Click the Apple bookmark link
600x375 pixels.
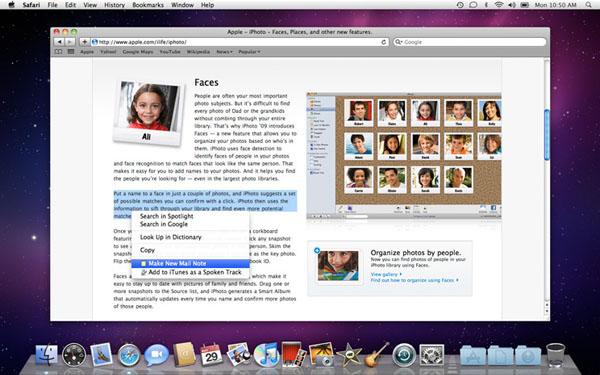(x=87, y=52)
